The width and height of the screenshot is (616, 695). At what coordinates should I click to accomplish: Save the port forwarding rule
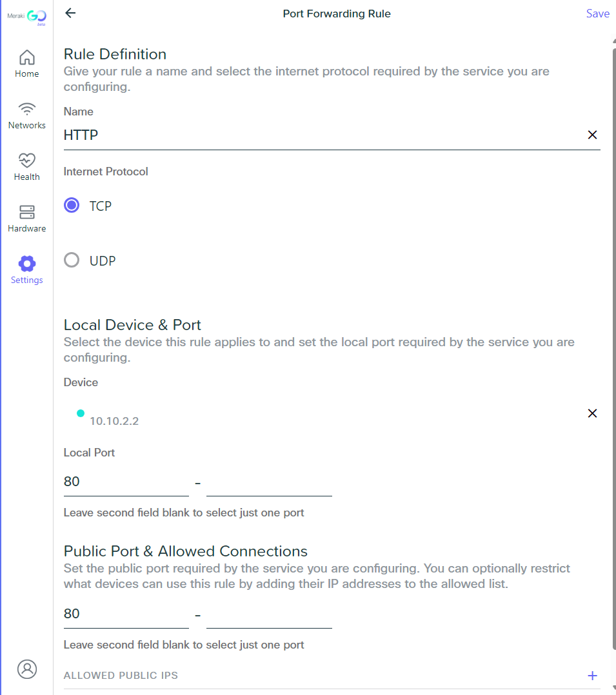coord(597,13)
